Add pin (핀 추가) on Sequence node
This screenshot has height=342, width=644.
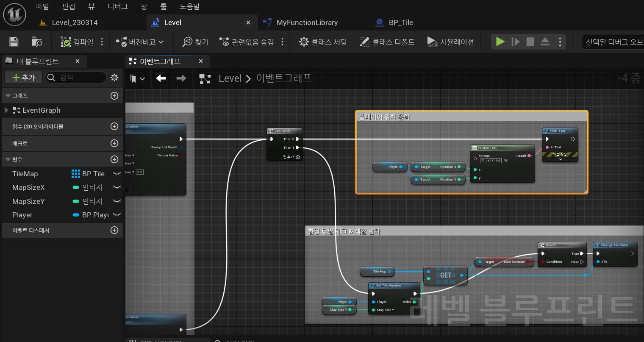[x=291, y=157]
